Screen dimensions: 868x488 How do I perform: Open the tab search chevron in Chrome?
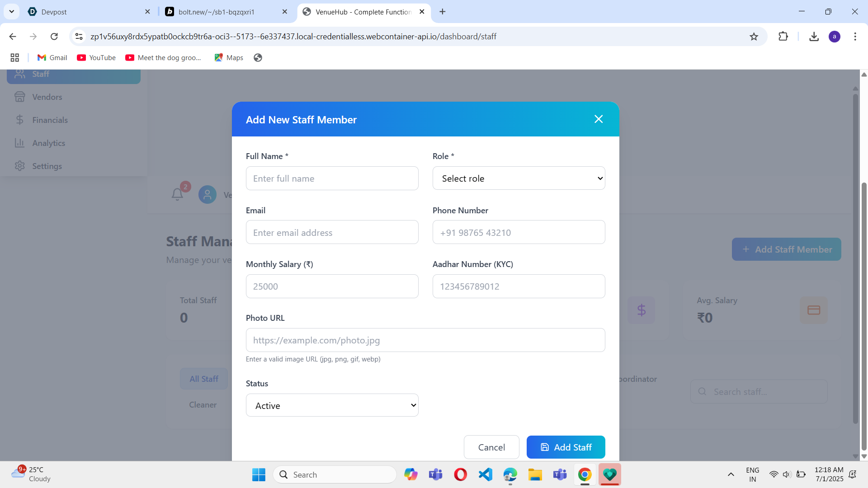(x=12, y=12)
